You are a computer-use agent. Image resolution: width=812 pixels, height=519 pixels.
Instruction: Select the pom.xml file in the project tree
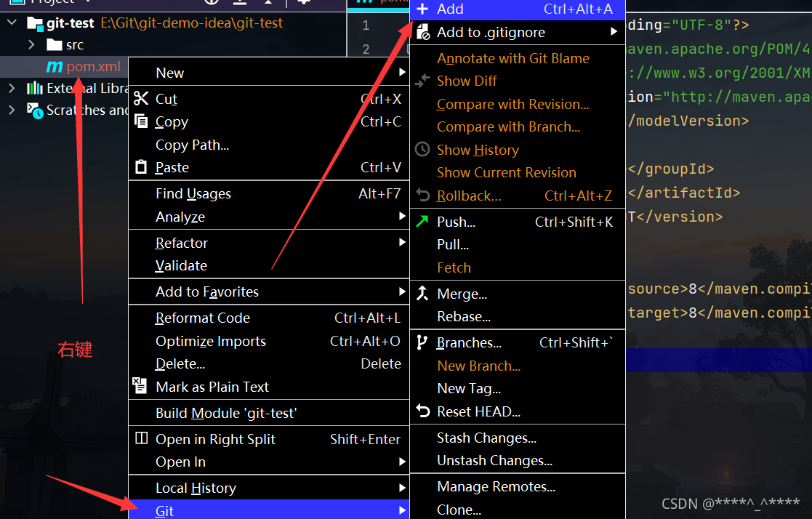(x=93, y=67)
